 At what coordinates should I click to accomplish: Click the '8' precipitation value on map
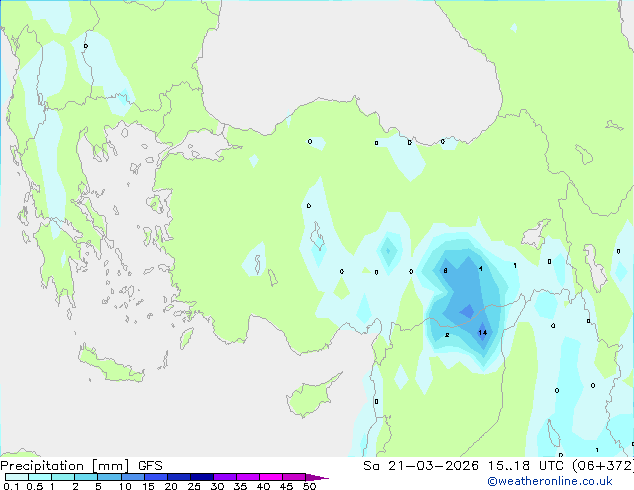(445, 270)
